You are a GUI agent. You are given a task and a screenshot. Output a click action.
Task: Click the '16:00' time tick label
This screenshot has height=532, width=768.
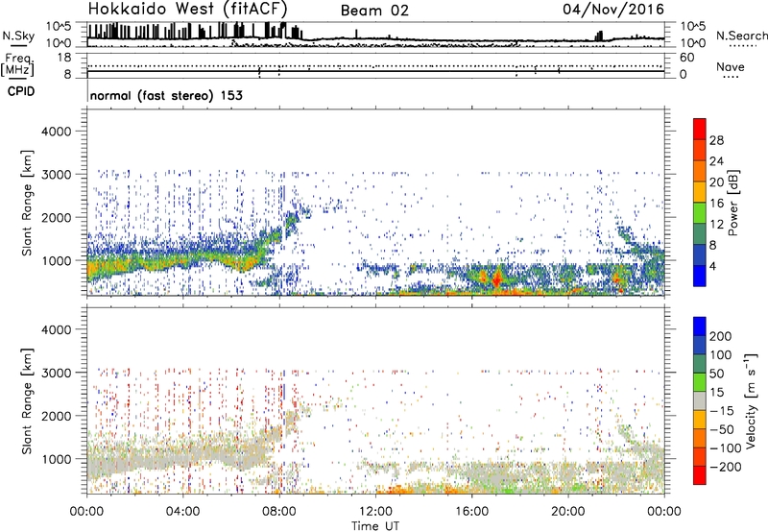click(x=471, y=512)
